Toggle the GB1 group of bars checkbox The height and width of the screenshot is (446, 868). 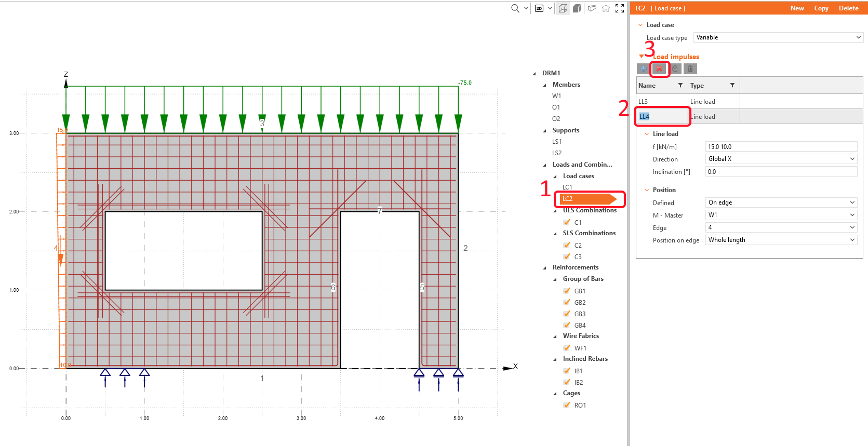(x=567, y=291)
